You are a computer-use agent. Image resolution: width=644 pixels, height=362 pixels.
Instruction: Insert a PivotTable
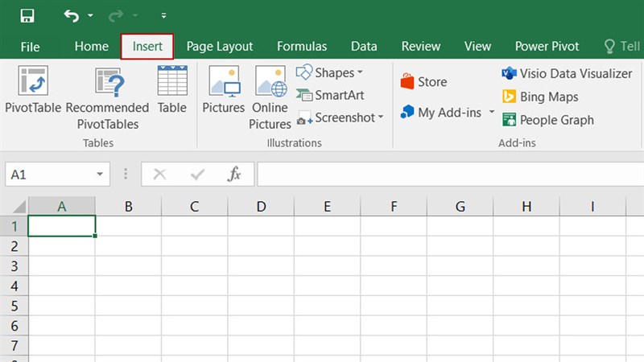33,89
